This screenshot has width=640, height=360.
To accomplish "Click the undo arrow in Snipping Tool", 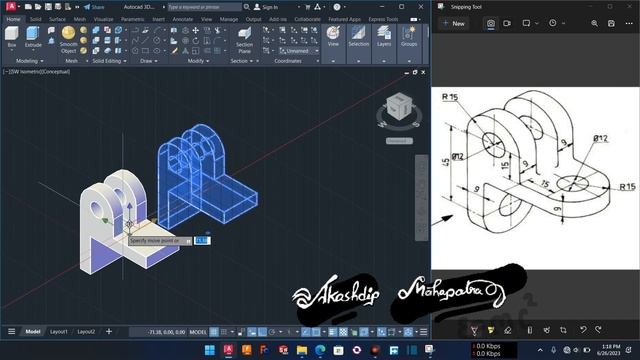I will [x=583, y=329].
